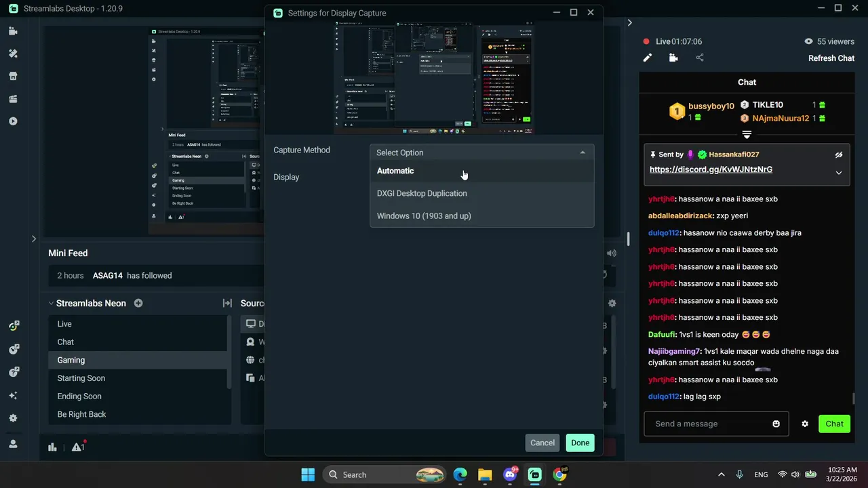Open Google Chrome from taskbar
Screen dimensions: 868x488
(x=560, y=474)
